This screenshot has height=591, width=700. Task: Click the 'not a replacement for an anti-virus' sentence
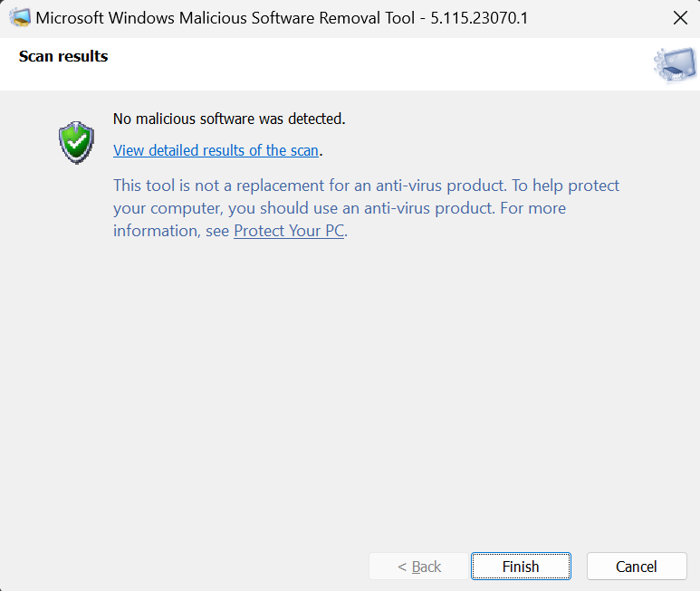coord(308,186)
